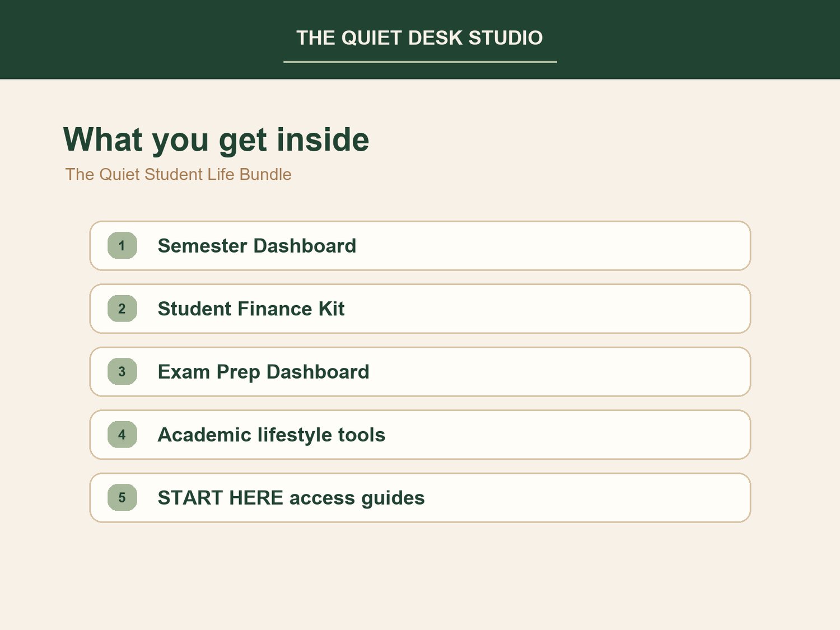840x630 pixels.
Task: Click the underline beneath the studio title
Action: [x=420, y=62]
